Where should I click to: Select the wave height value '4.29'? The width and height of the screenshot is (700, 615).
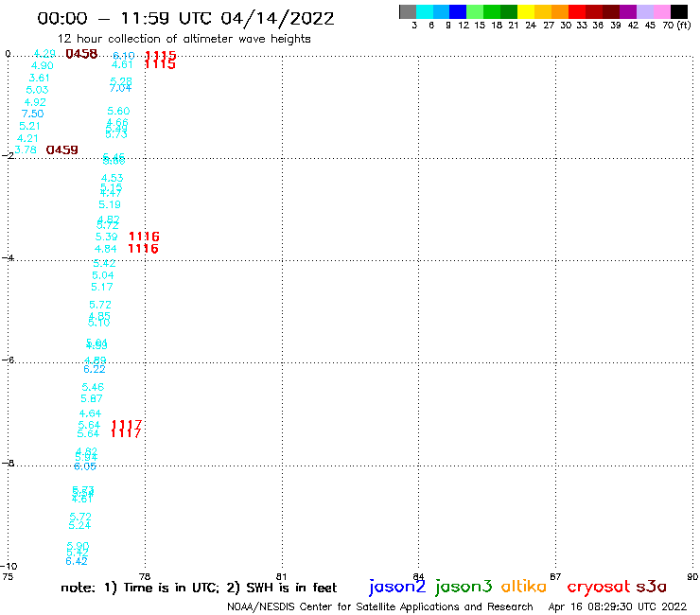[44, 54]
